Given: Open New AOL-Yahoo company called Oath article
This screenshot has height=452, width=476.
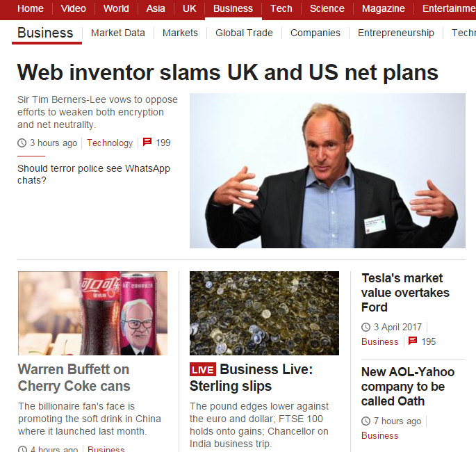Looking at the screenshot, I should click(408, 387).
